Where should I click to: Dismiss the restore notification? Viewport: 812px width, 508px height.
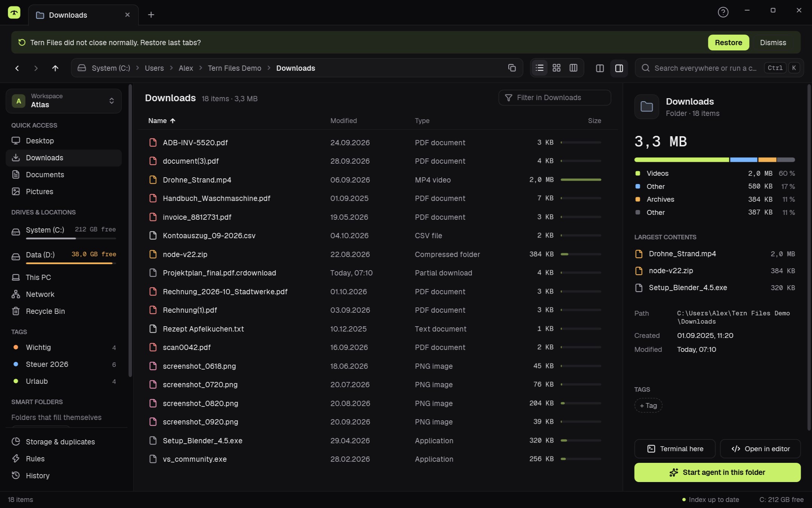[773, 43]
